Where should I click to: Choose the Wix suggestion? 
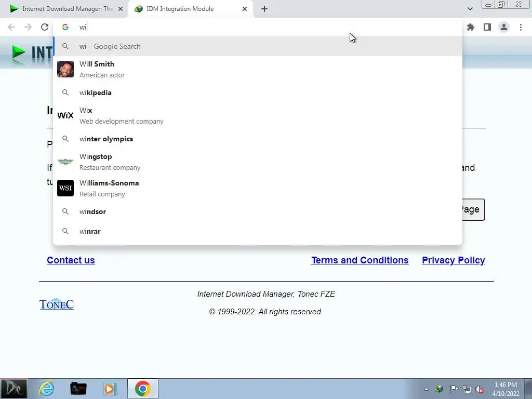(x=258, y=115)
